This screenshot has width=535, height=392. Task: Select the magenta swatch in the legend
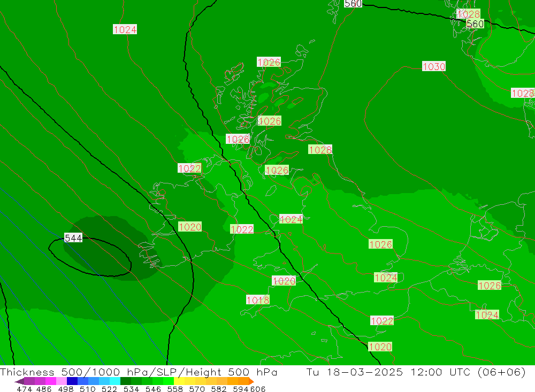pos(51,381)
